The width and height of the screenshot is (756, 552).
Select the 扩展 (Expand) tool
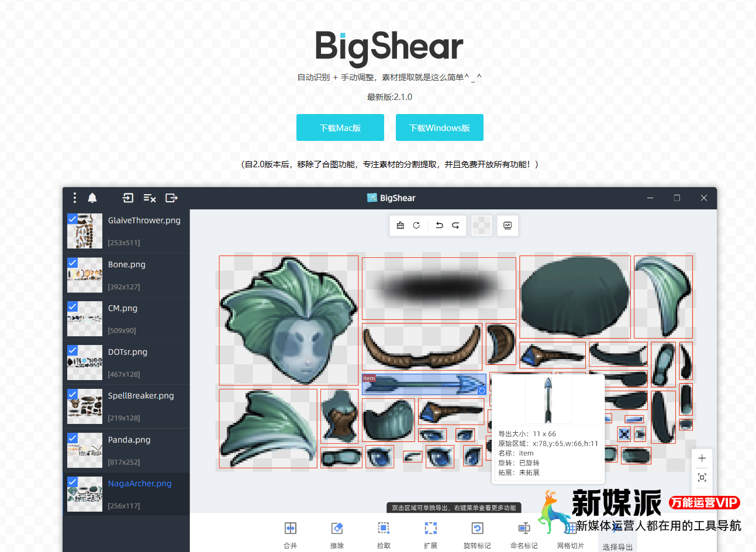[431, 532]
